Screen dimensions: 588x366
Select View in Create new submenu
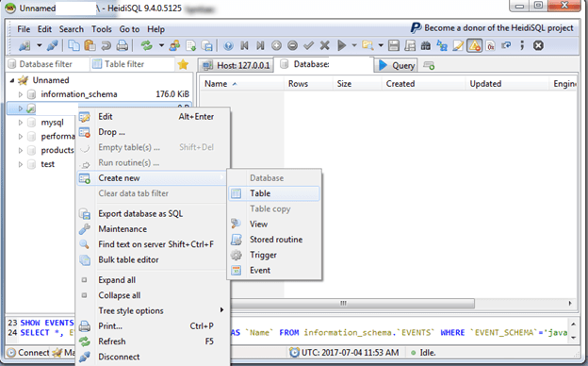click(x=274, y=225)
